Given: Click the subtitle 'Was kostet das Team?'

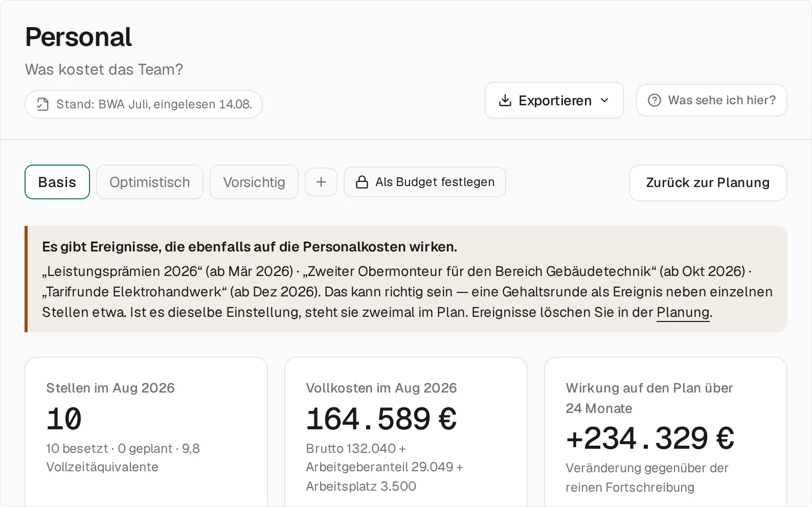Looking at the screenshot, I should [x=104, y=70].
